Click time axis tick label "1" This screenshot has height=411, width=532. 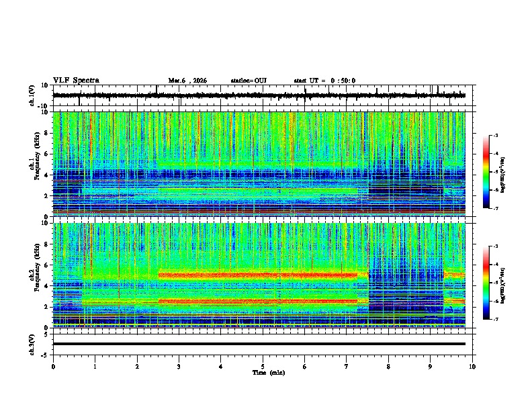[95, 367]
